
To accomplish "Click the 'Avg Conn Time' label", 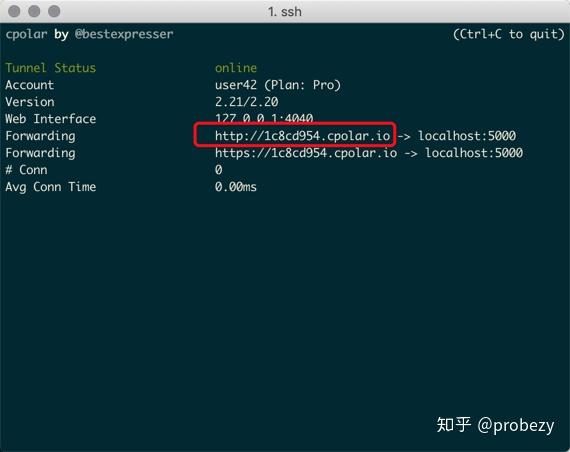I will tap(51, 187).
